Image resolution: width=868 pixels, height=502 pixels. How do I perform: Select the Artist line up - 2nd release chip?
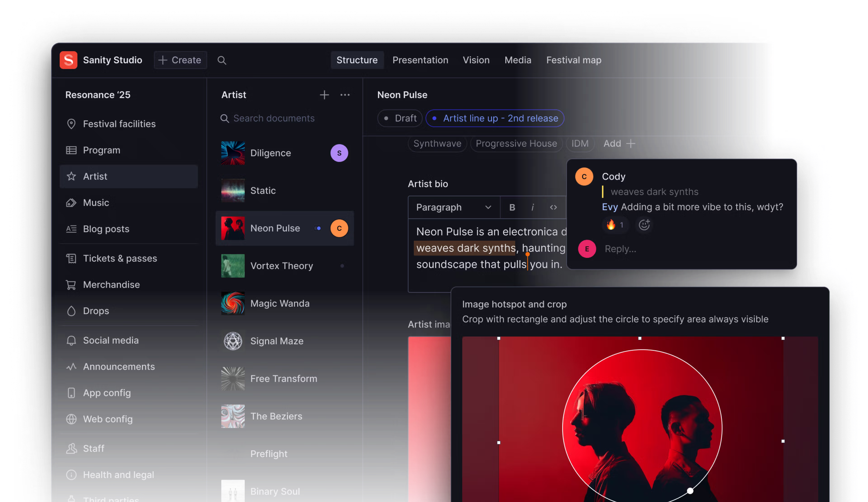tap(495, 118)
